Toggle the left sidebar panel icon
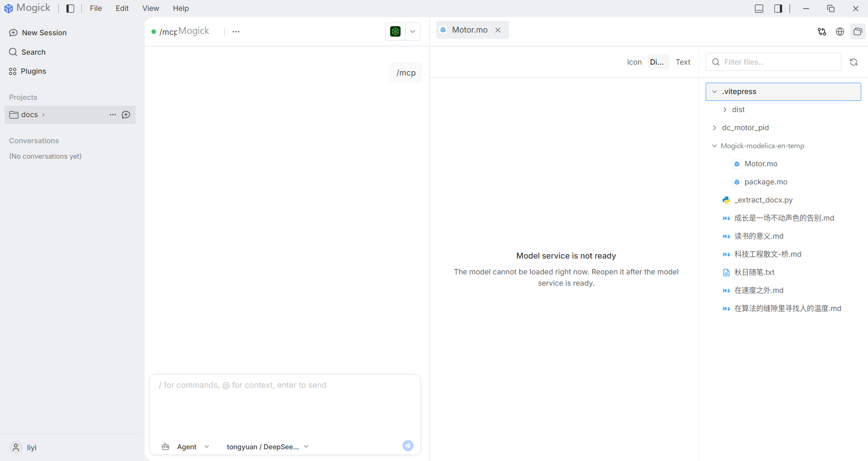Image resolution: width=868 pixels, height=461 pixels. tap(70, 9)
